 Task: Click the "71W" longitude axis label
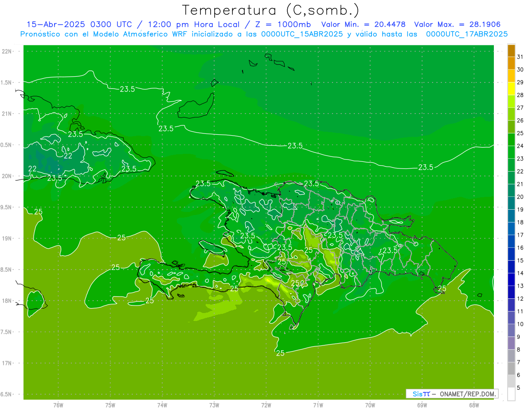(x=318, y=405)
